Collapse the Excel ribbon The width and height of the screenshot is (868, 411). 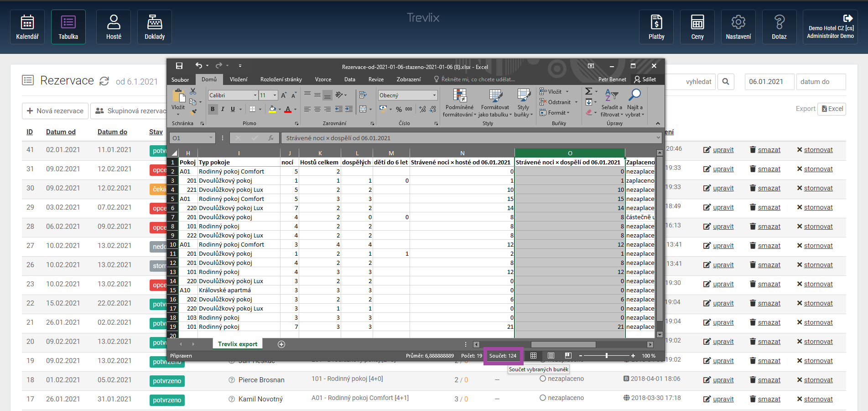point(658,123)
